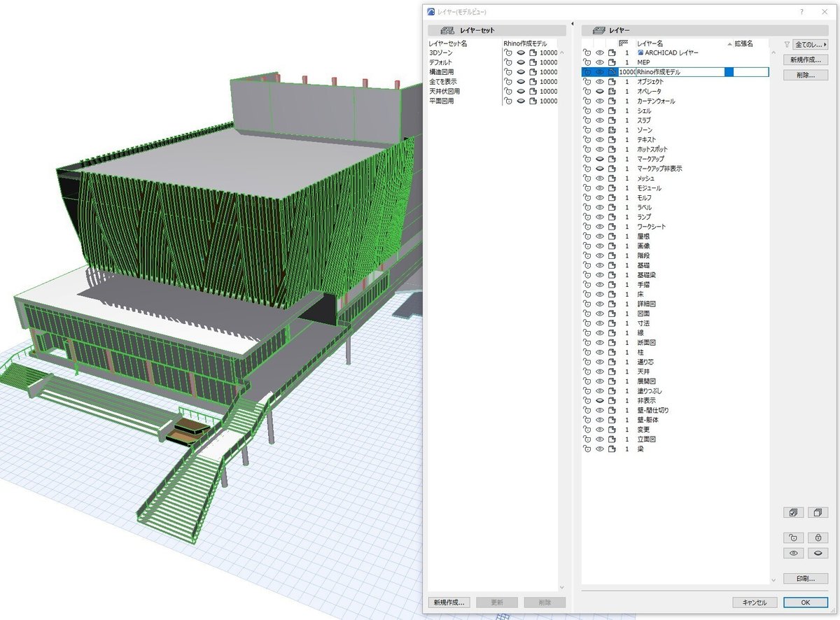Click the model icon of 立面図 layer

[x=612, y=439]
